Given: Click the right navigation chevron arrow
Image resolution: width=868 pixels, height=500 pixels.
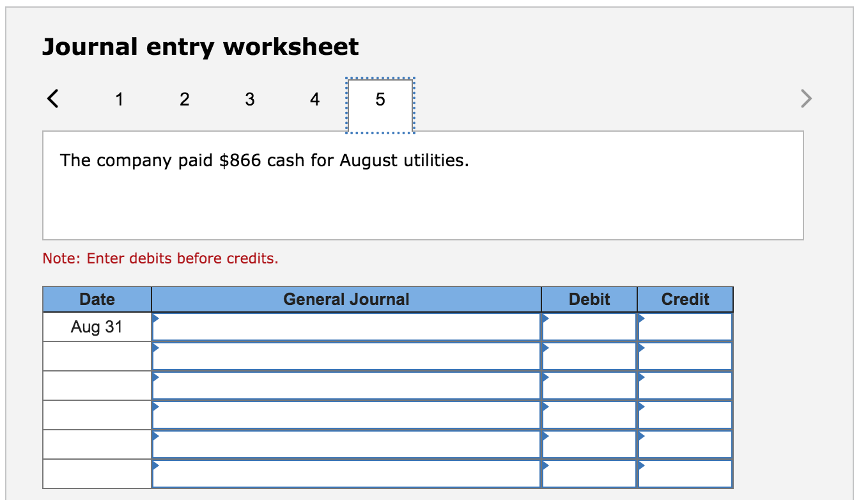Looking at the screenshot, I should tap(806, 98).
